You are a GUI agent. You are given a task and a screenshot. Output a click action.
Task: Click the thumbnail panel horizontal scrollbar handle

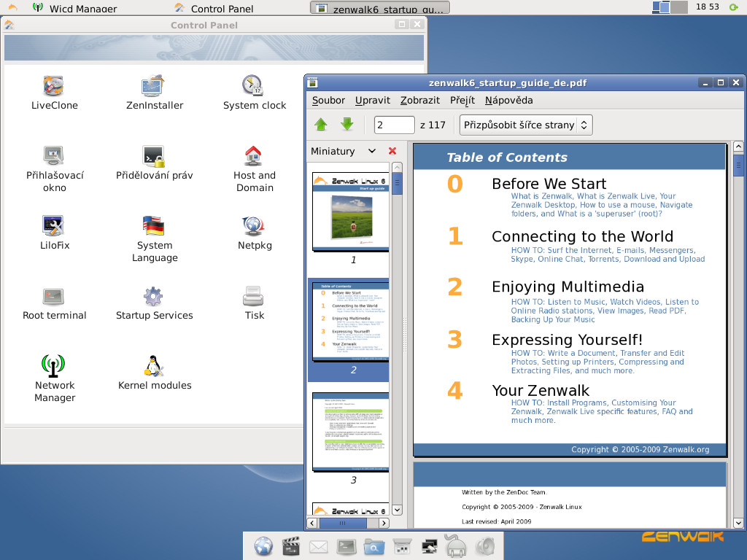(343, 523)
